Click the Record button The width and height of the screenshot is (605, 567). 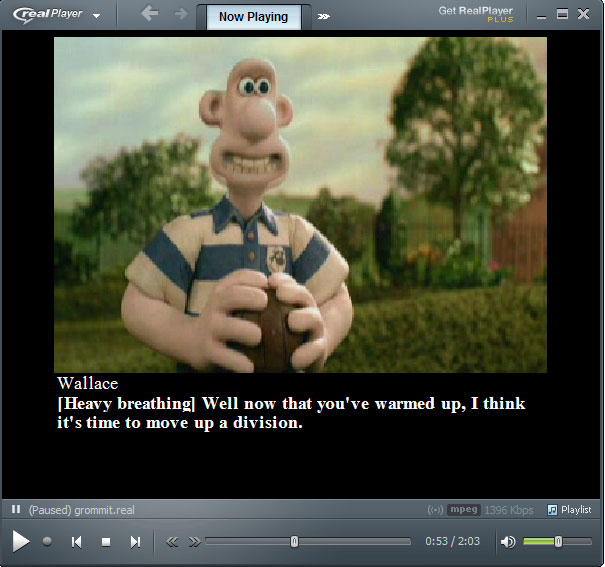[x=47, y=541]
